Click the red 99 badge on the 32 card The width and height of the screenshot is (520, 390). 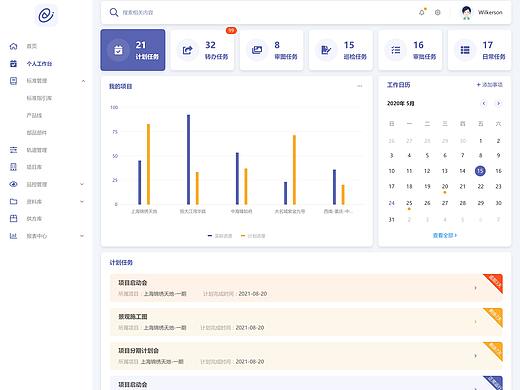(x=231, y=30)
